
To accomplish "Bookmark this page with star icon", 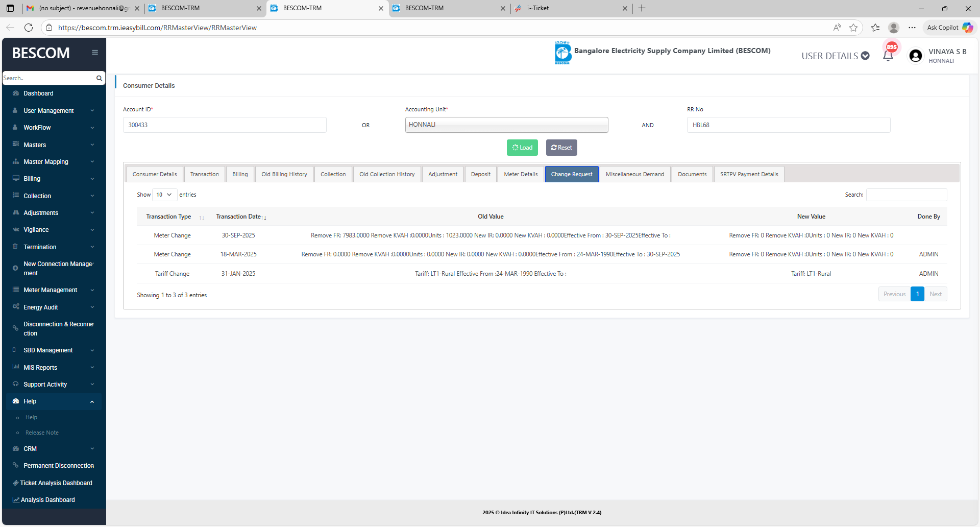I will pos(853,28).
